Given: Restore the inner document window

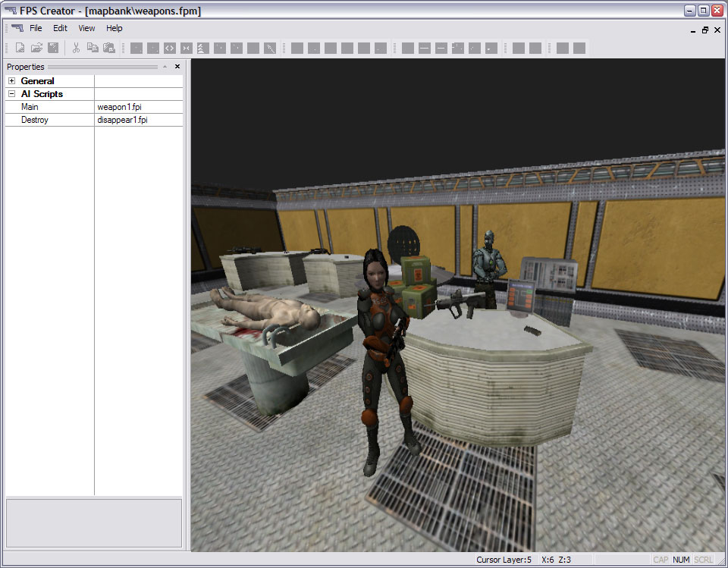Looking at the screenshot, I should coord(704,30).
